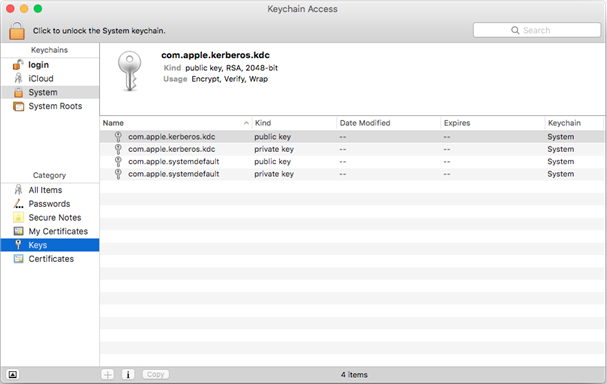Click the '4 items' status text
This screenshot has width=607, height=384.
click(354, 375)
